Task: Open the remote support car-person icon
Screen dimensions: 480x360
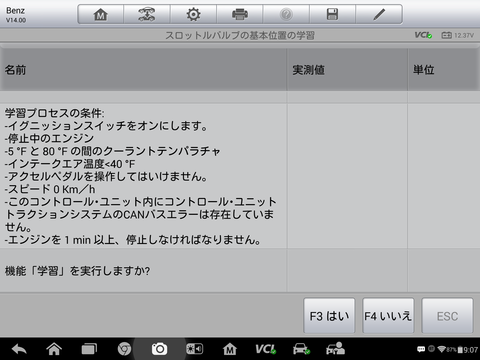Action: (335, 348)
